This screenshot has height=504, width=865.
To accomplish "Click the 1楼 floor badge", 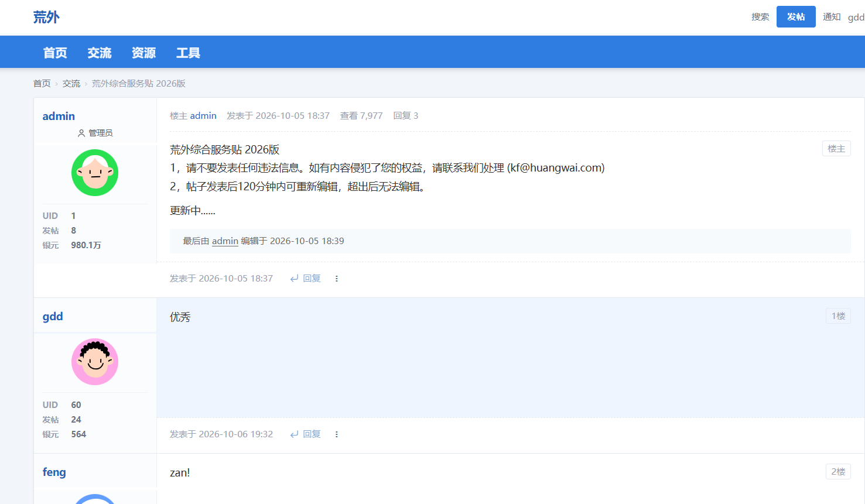I will coord(838,316).
